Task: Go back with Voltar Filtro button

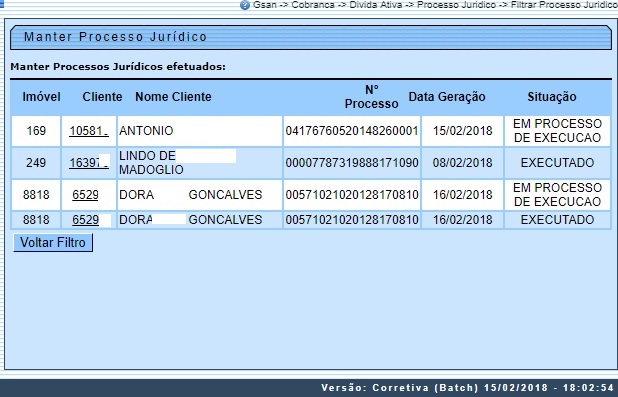Action: (53, 242)
